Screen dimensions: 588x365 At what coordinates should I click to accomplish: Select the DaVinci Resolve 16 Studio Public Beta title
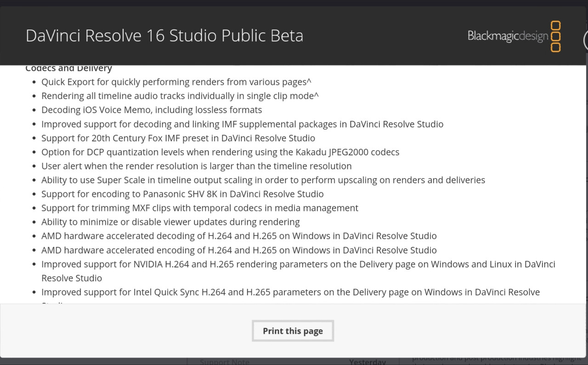point(164,36)
